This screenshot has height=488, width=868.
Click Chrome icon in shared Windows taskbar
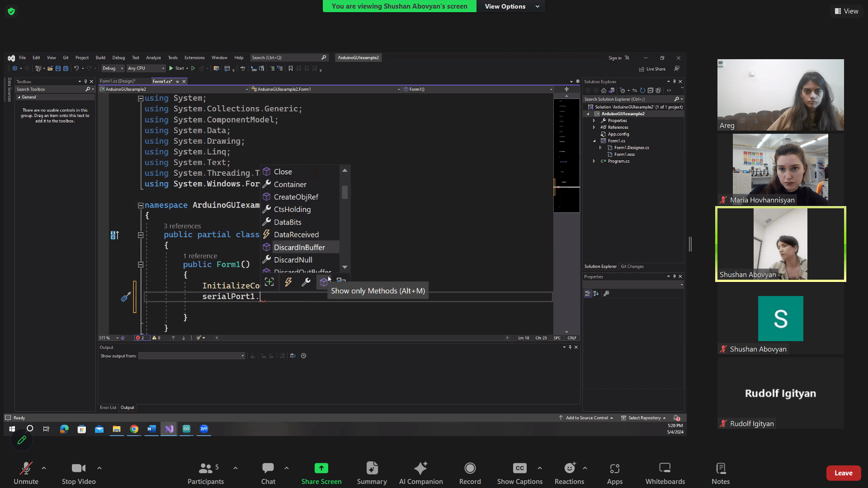tap(134, 429)
